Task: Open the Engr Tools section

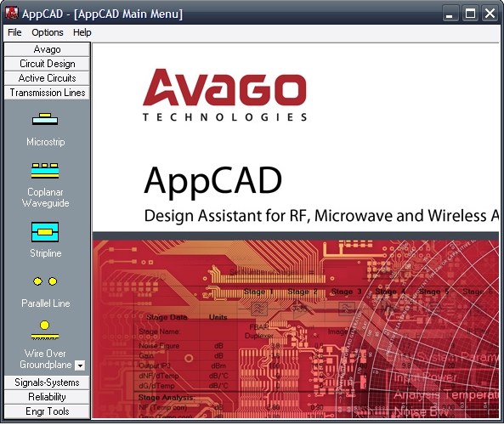Action: (47, 411)
